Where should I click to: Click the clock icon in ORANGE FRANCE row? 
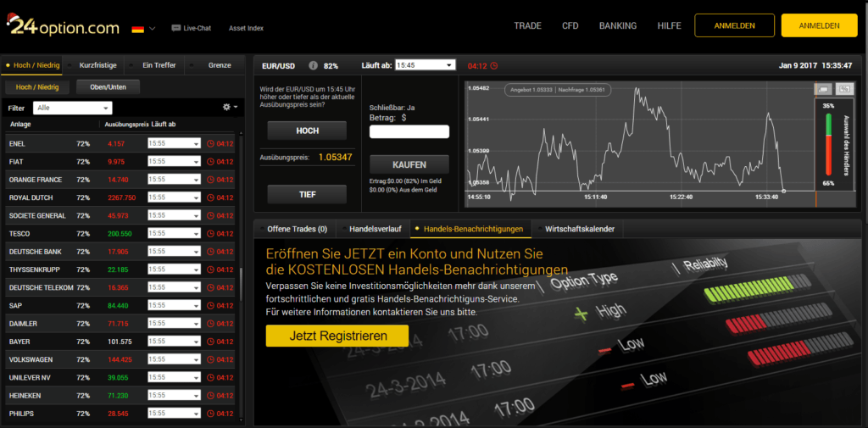coord(210,180)
